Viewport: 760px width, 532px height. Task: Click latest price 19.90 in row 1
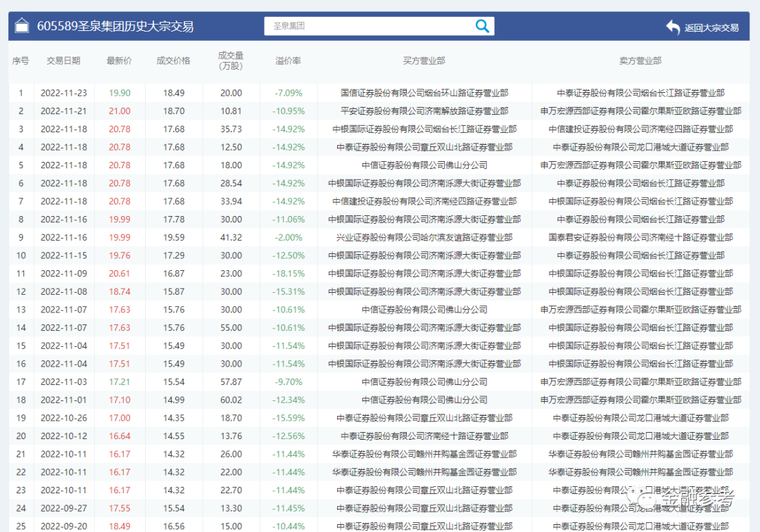click(x=119, y=93)
